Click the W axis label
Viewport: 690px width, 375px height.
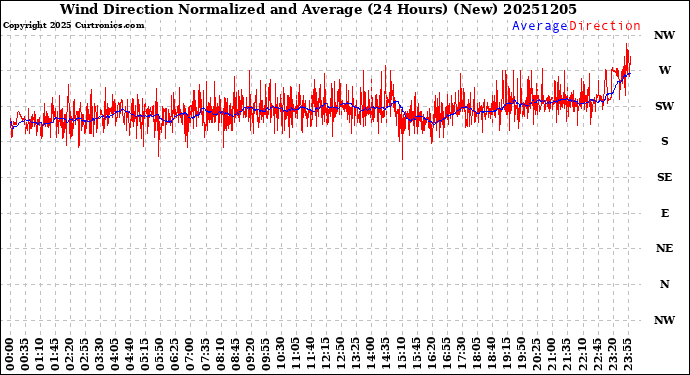point(664,70)
